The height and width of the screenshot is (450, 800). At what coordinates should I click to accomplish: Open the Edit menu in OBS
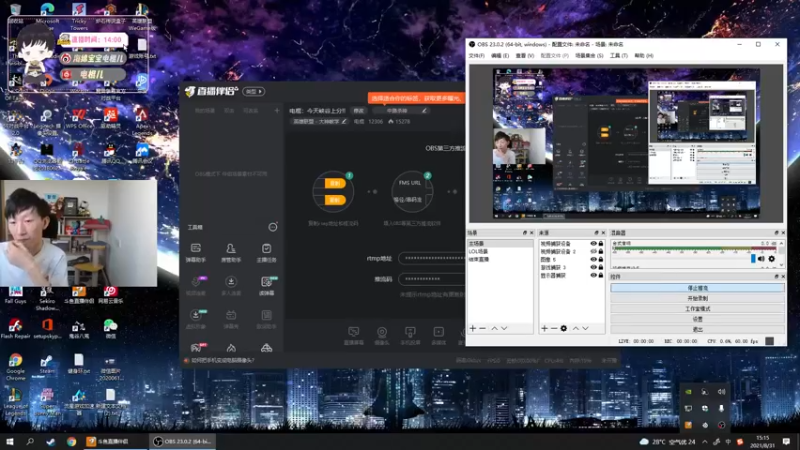tap(499, 56)
